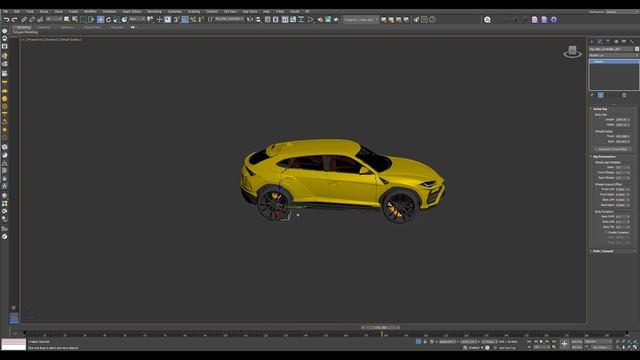
Task: Switch to the Utilities command panel tab
Action: tap(632, 42)
